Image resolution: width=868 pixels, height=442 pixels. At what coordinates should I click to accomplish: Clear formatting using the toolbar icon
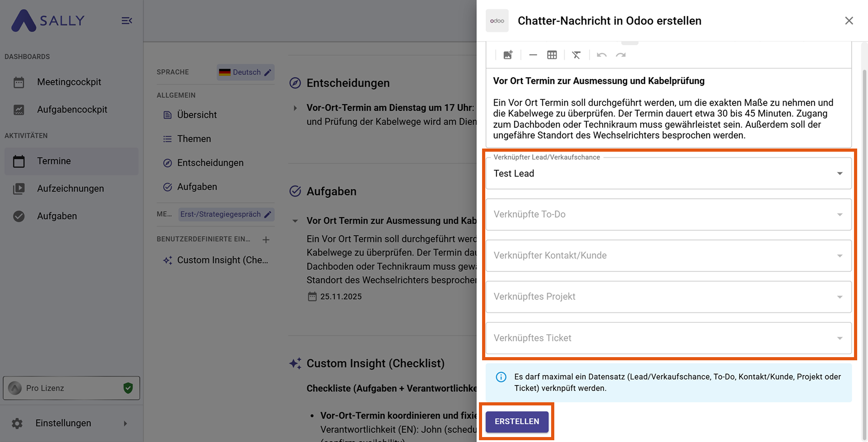click(x=576, y=55)
